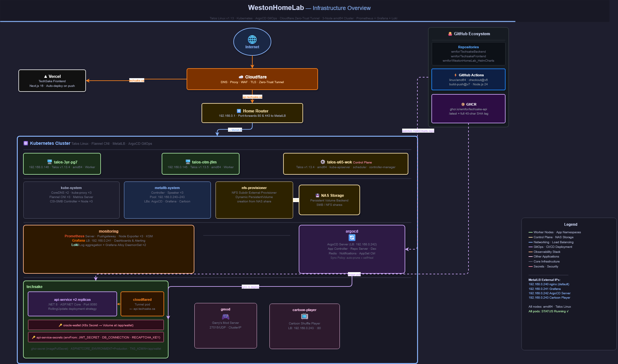The image size is (618, 364).
Task: Click the TechSake Frontend text under Vercel
Action: point(52,81)
